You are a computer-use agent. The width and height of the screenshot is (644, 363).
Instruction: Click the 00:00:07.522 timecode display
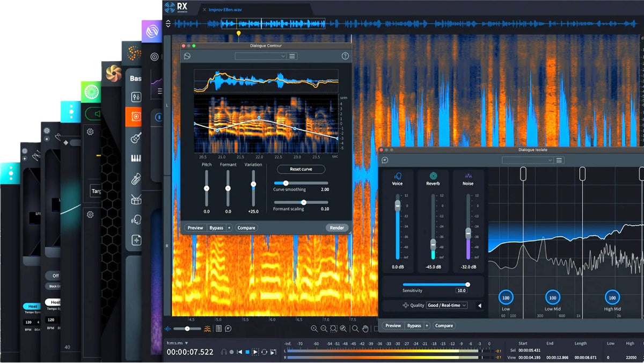click(x=190, y=352)
